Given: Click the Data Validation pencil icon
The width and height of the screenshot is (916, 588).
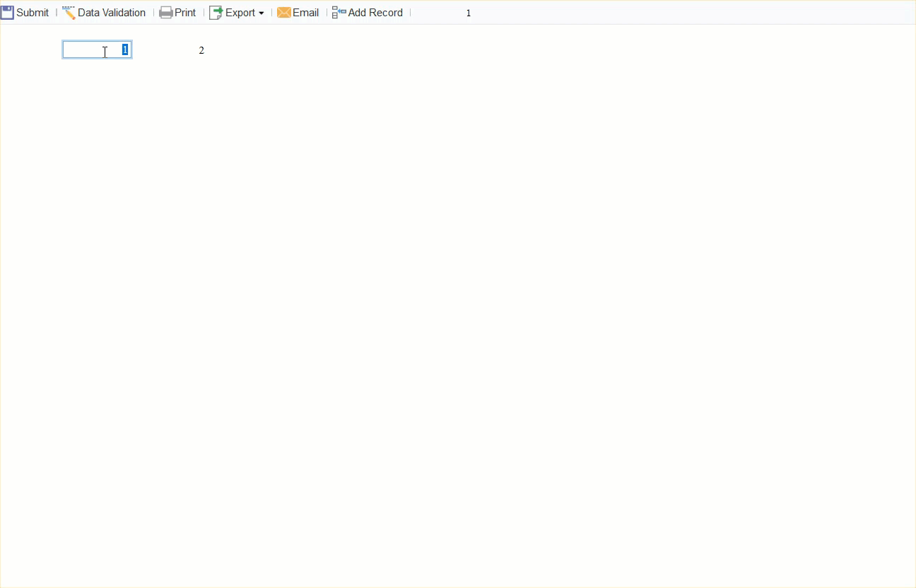Looking at the screenshot, I should 69,12.
